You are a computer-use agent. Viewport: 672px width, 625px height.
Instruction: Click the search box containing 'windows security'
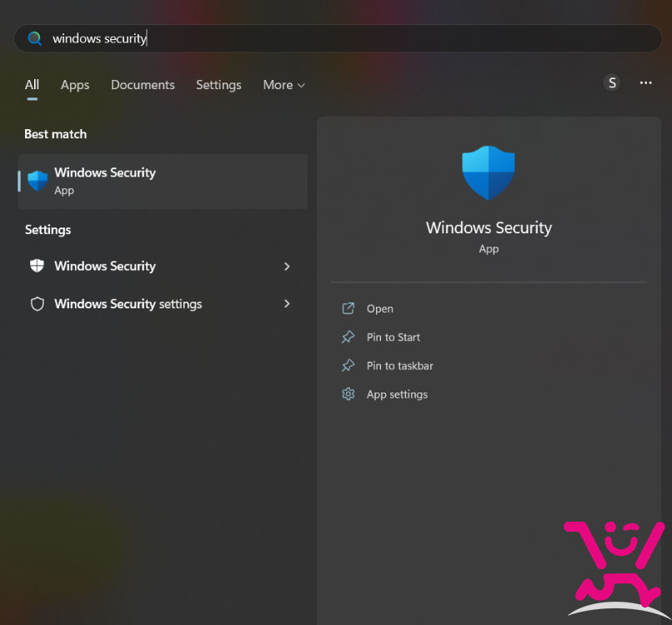(x=338, y=38)
